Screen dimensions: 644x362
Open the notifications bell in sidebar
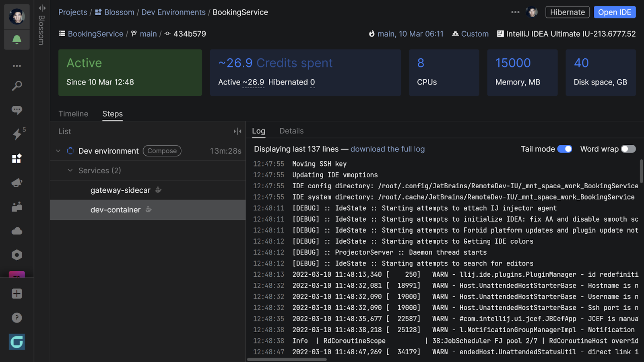point(17,39)
